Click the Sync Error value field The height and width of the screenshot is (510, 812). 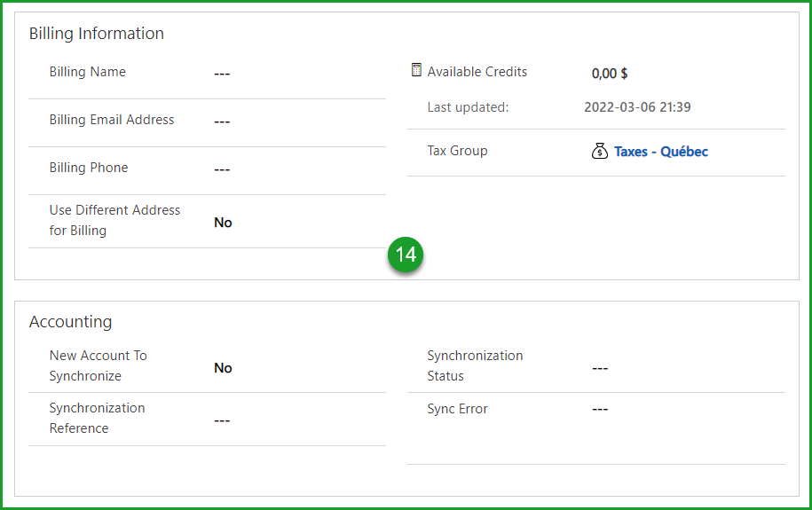pos(600,410)
